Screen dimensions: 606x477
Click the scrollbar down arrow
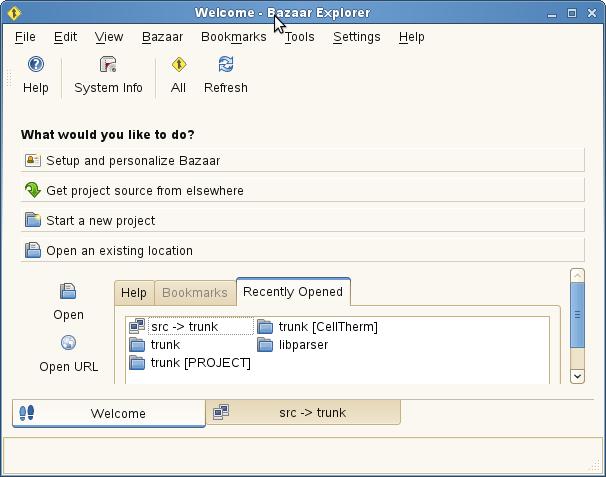(x=577, y=376)
